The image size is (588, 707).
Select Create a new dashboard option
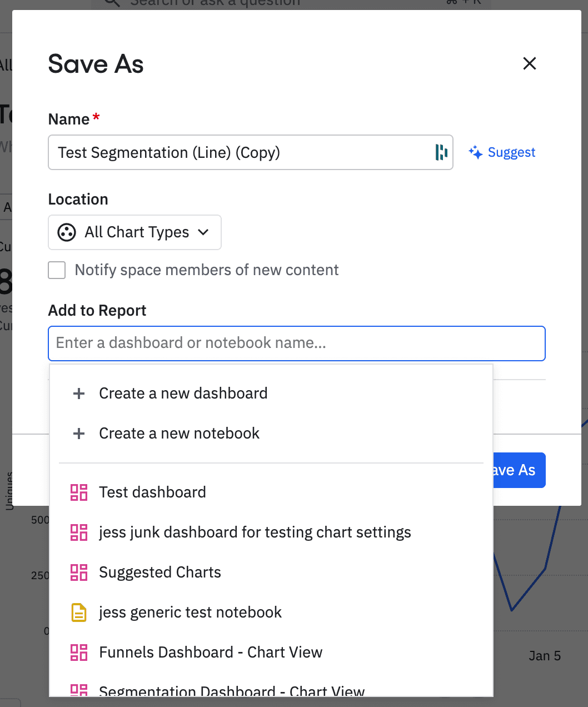(x=183, y=394)
